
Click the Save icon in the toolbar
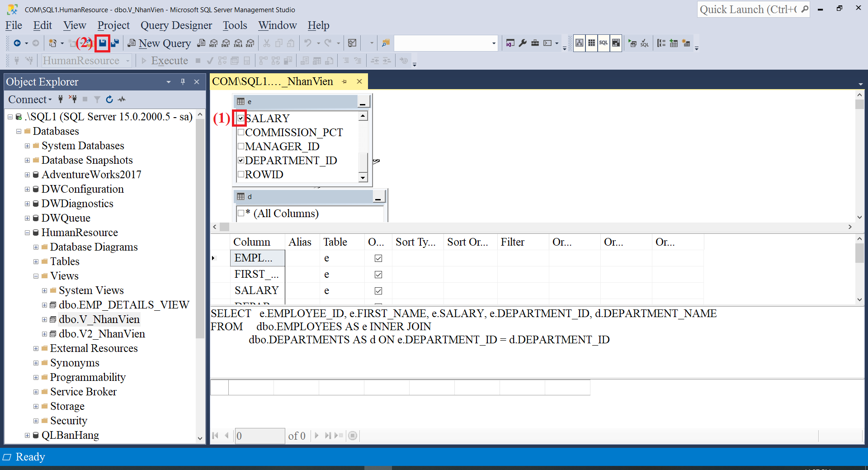(x=103, y=43)
